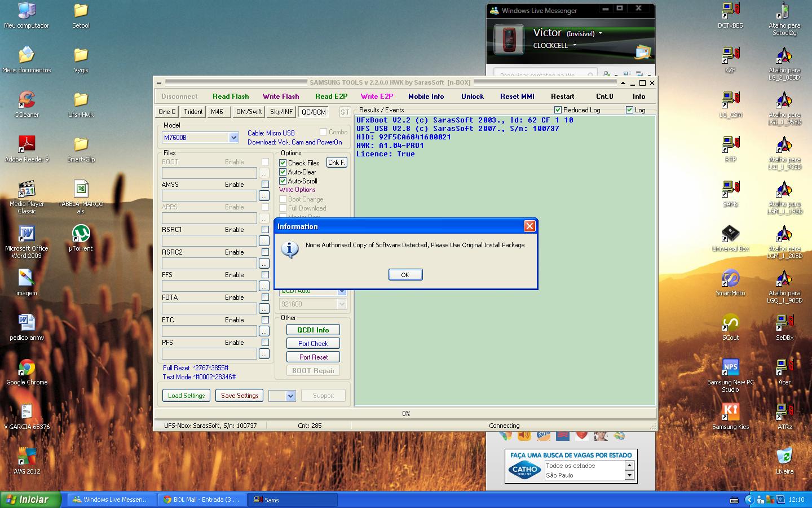
Task: Open the OM/Swift tab
Action: [249, 112]
